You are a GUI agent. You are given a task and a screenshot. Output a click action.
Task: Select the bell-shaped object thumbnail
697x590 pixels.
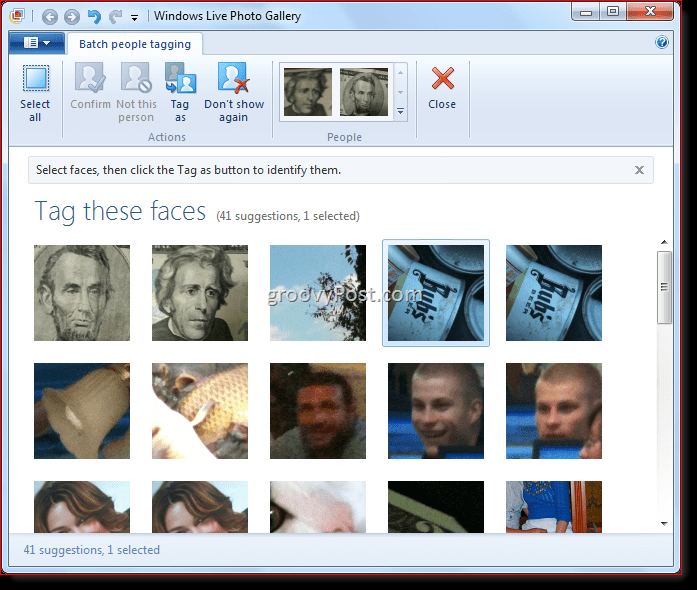pos(82,411)
